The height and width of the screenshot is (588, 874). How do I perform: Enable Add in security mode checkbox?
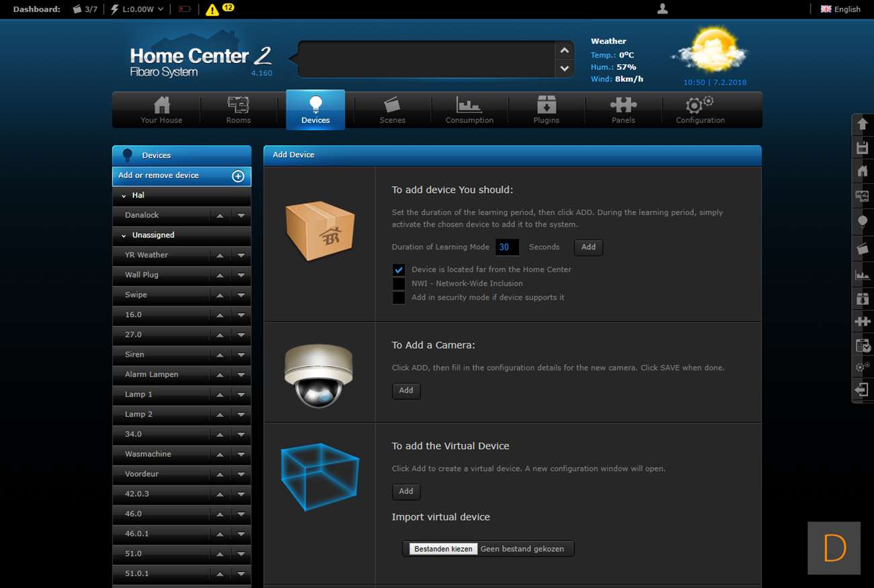click(399, 298)
